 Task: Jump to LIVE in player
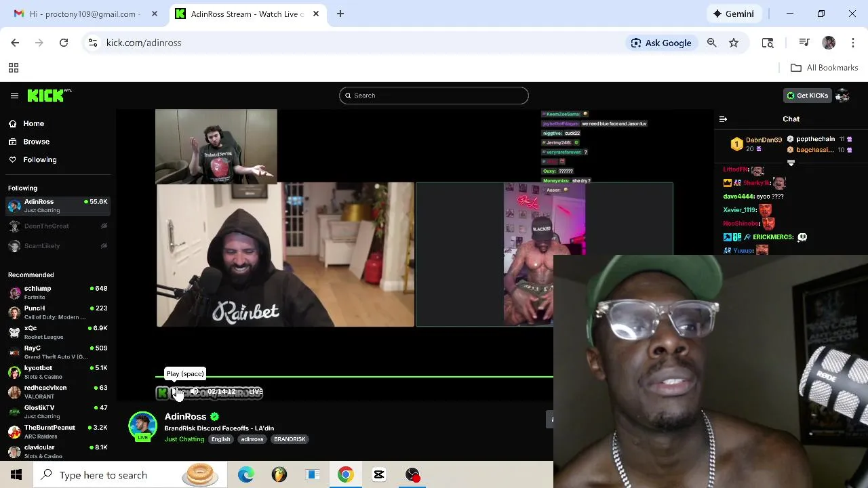click(x=256, y=392)
